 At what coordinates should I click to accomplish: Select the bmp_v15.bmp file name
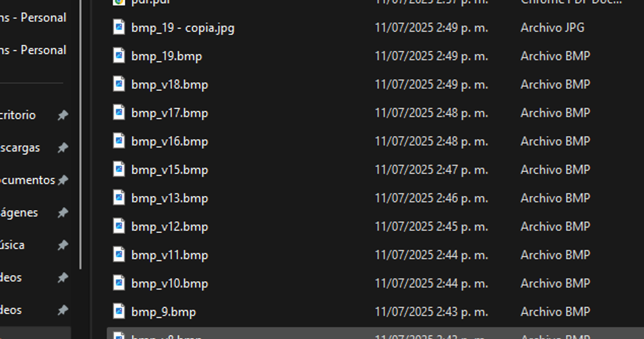(169, 169)
